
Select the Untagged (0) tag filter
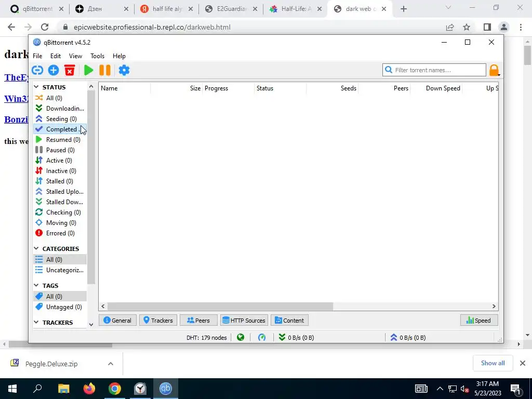[60, 307]
